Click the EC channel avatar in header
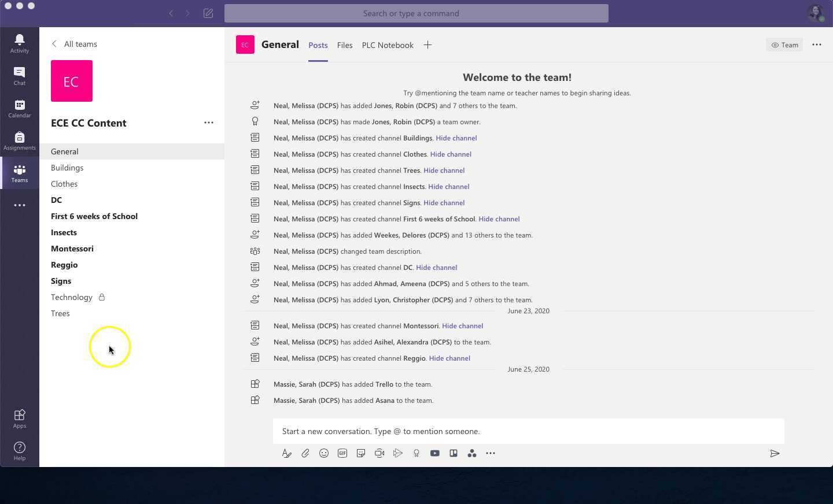833x504 pixels. click(x=245, y=45)
